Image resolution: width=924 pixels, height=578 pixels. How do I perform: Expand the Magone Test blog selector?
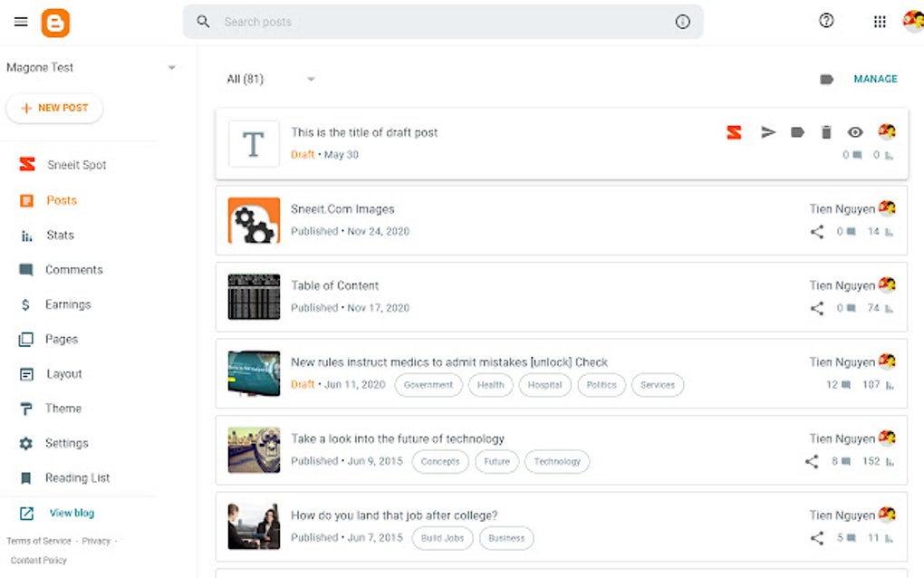[x=171, y=68]
